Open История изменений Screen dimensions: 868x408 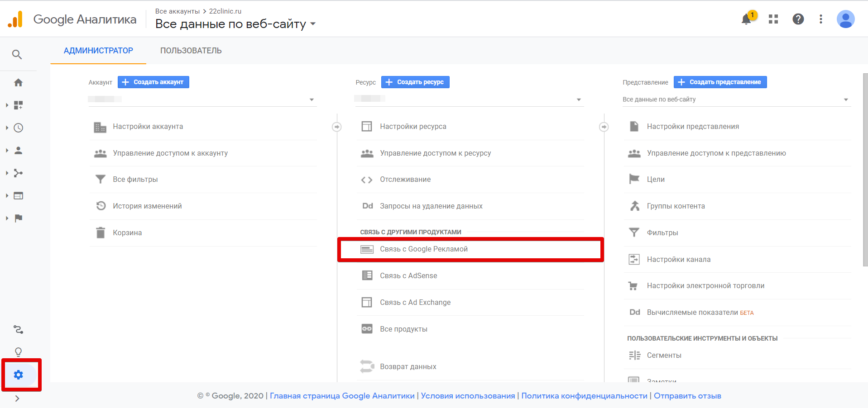point(203,206)
